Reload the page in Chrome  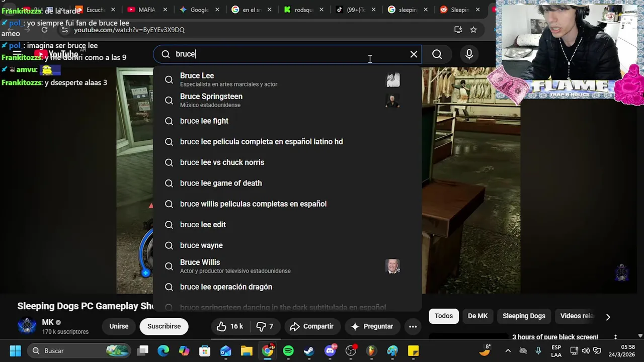tap(44, 30)
